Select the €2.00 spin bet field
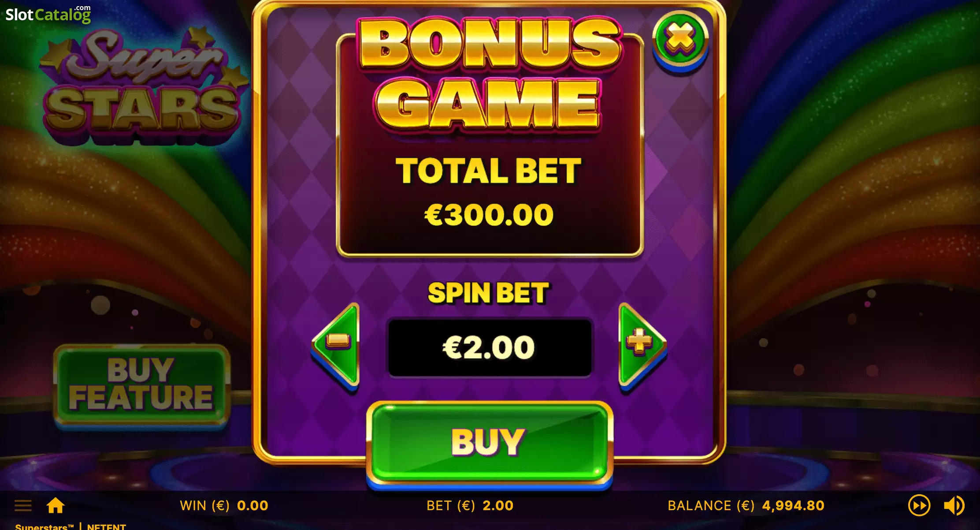Screen dimensions: 980x530 pos(490,347)
